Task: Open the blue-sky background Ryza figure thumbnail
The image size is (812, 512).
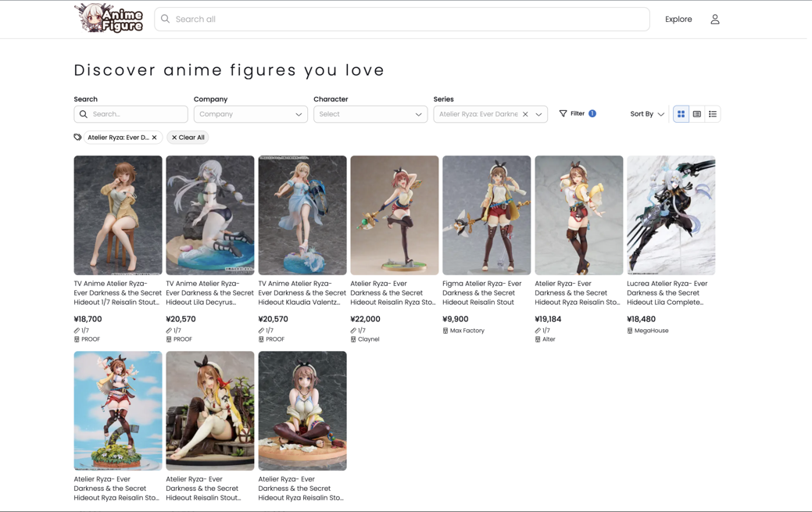Action: click(118, 411)
